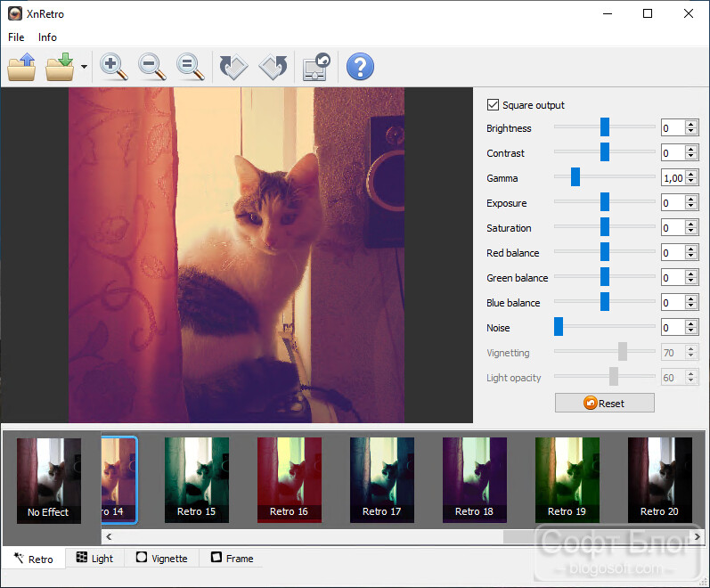Zoom out with the minus magnifier
Screen dimensions: 710x588
coord(151,67)
